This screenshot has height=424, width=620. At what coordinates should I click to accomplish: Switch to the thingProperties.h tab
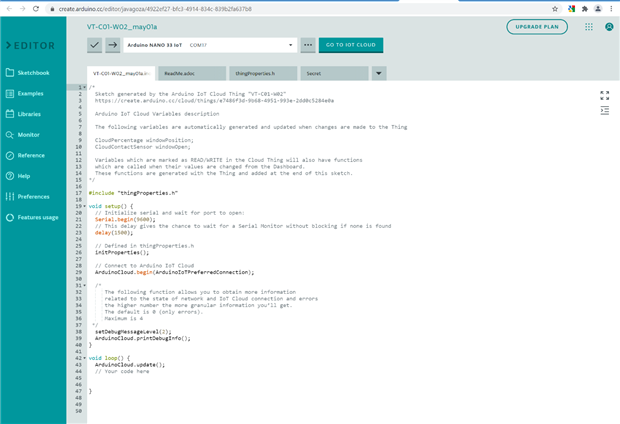coord(263,74)
